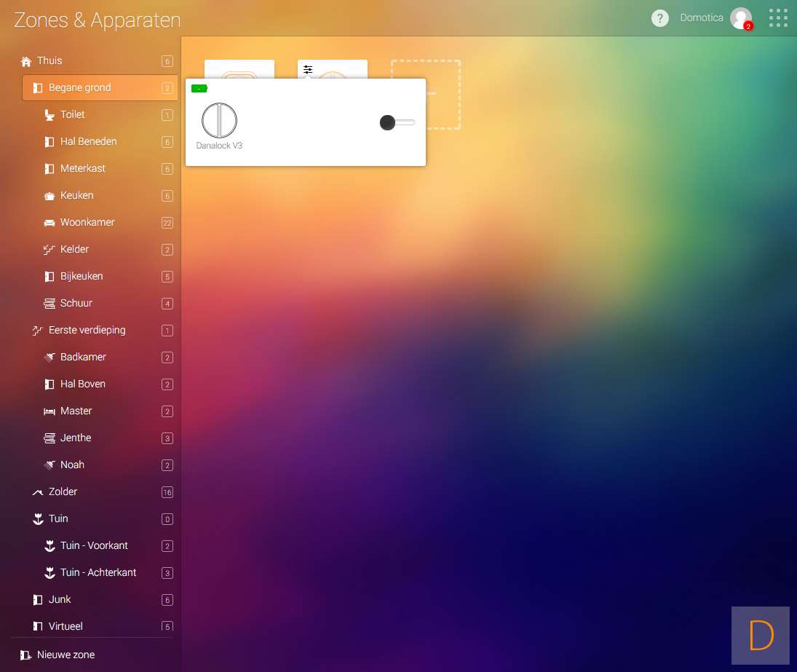This screenshot has width=797, height=672.
Task: Click the Domotica user avatar
Action: [741, 18]
